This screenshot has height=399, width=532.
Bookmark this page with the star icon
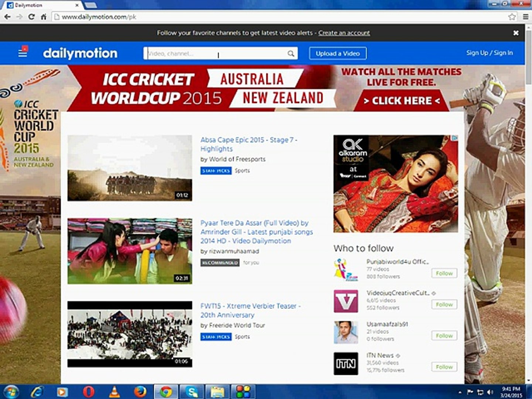[x=512, y=17]
